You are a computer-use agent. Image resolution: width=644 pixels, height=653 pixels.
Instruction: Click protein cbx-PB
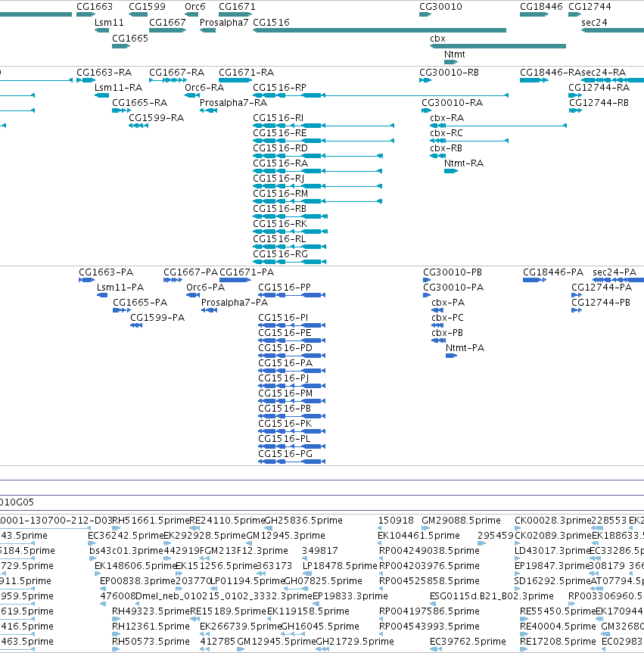[447, 333]
